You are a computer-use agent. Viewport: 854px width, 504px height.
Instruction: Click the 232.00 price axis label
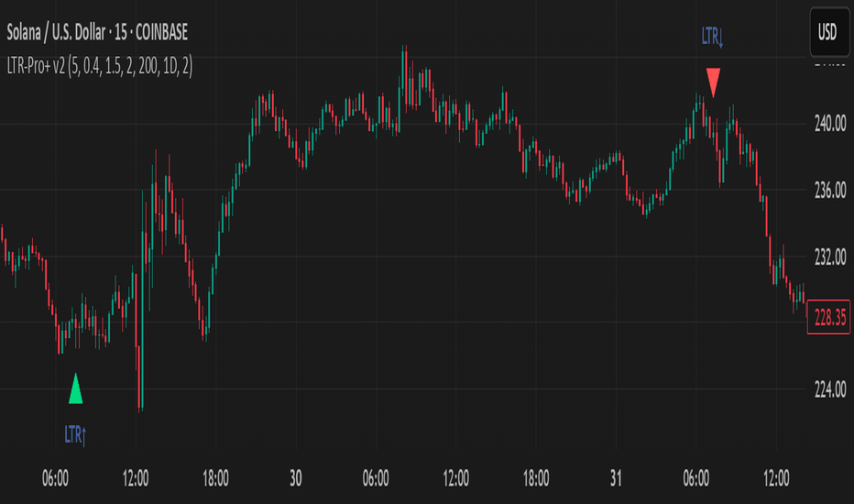coord(830,257)
